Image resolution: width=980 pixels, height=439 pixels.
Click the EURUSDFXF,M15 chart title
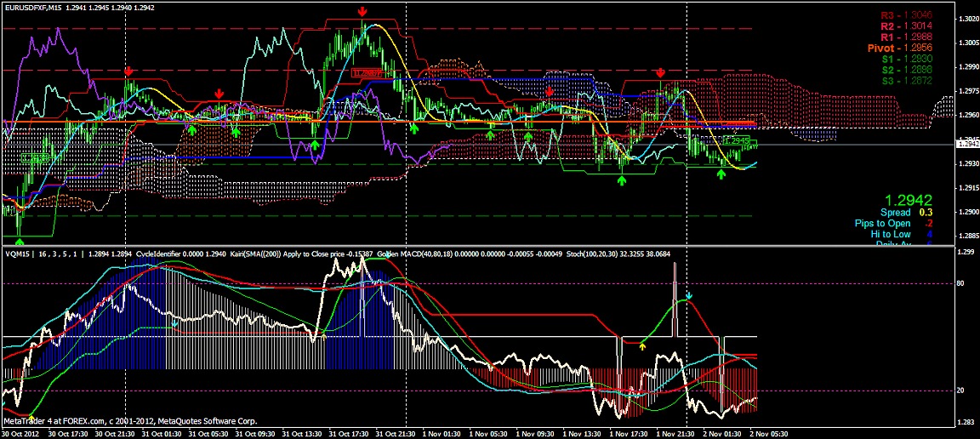point(33,8)
